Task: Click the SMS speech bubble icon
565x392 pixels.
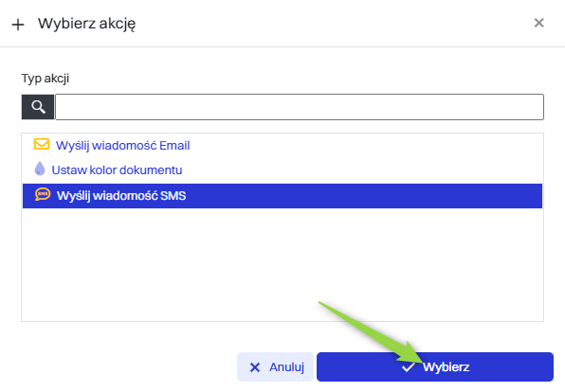Action: click(43, 194)
